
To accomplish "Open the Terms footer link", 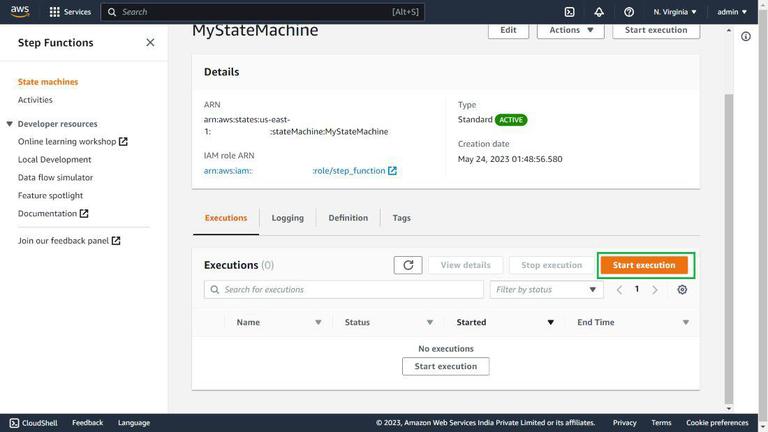I will point(661,423).
